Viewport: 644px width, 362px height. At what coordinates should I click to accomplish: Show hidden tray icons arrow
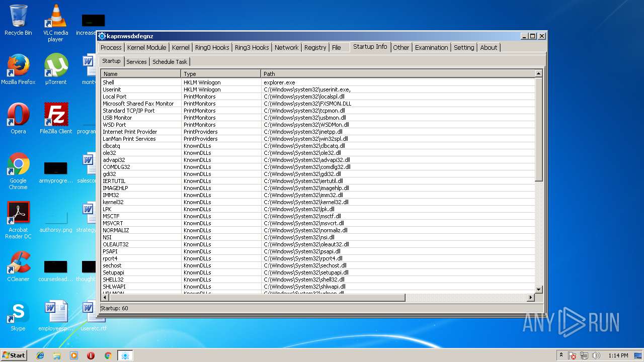[x=561, y=355]
